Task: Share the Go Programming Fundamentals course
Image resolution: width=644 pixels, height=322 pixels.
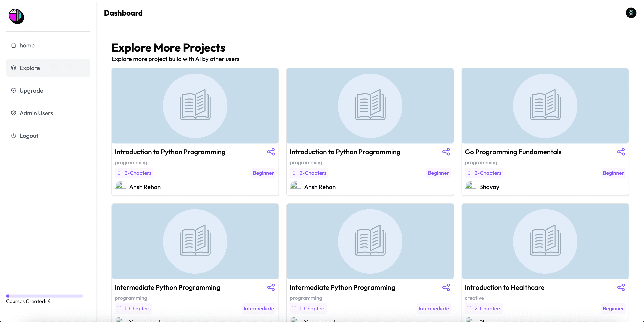Action: click(621, 152)
